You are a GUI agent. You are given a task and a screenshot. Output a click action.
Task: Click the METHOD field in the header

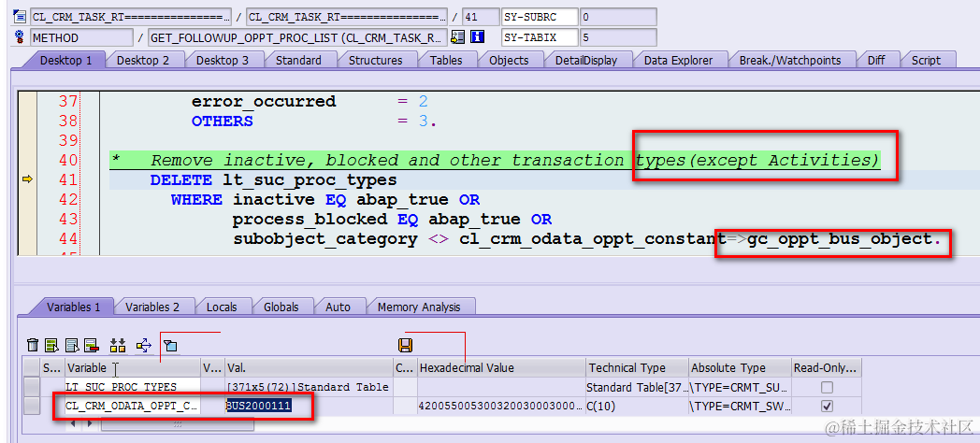(x=81, y=37)
